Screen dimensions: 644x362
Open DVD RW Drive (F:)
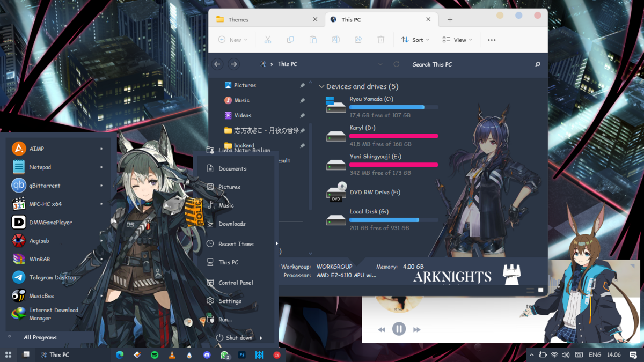point(375,193)
